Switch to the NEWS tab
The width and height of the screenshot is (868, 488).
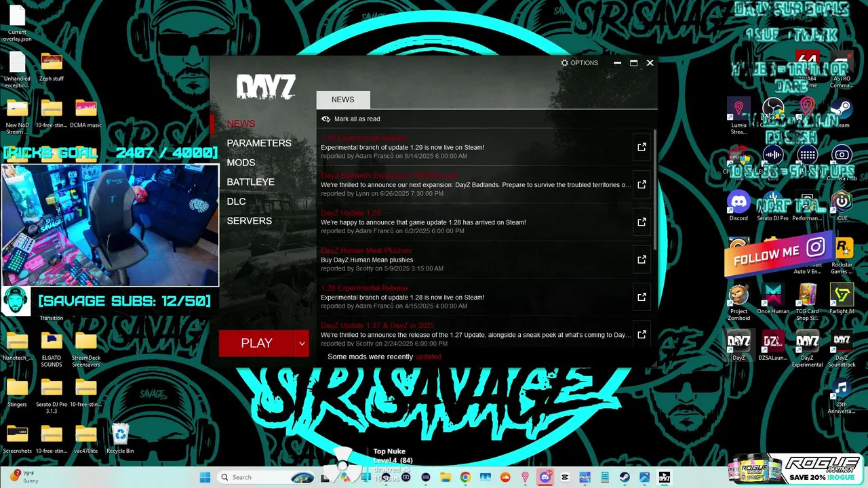[343, 100]
